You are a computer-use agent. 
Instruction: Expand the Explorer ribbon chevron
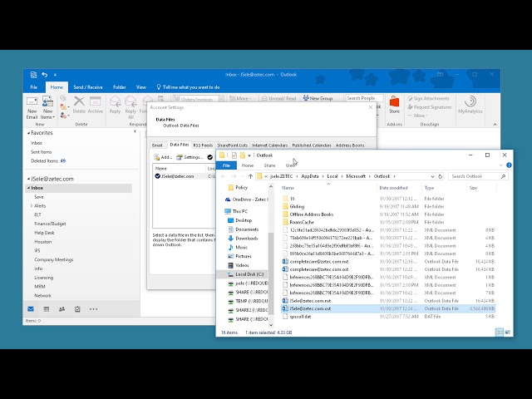point(500,165)
